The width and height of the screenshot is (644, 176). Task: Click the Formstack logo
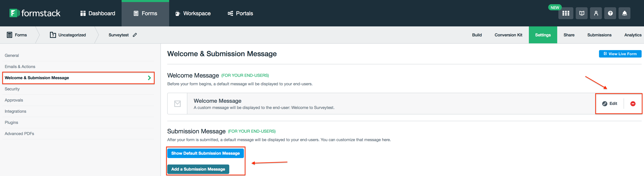(35, 13)
